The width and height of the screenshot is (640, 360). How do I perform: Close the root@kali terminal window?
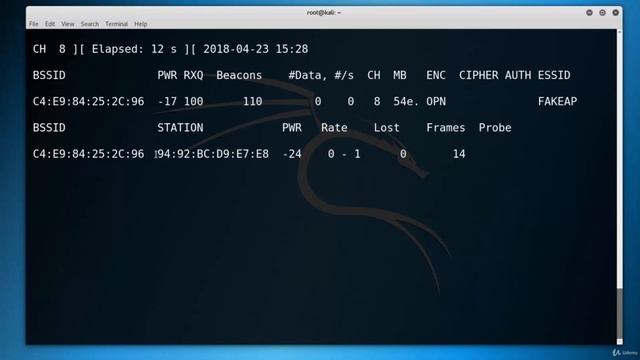coord(616,13)
